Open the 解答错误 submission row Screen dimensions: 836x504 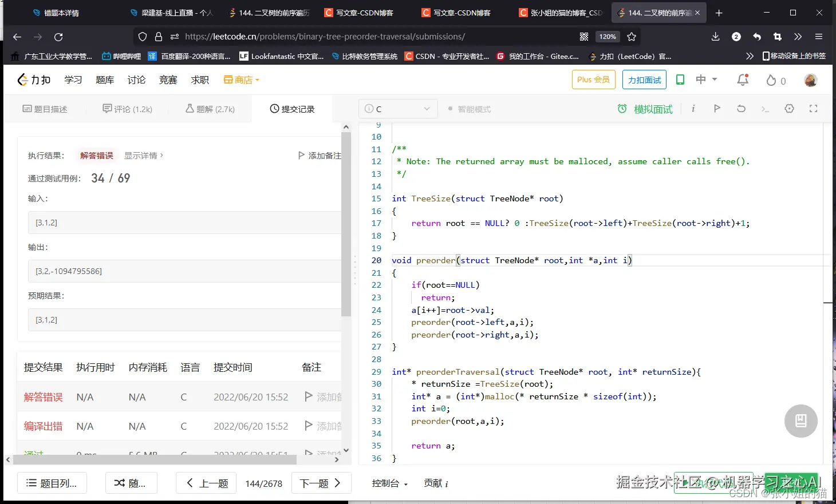click(x=179, y=396)
